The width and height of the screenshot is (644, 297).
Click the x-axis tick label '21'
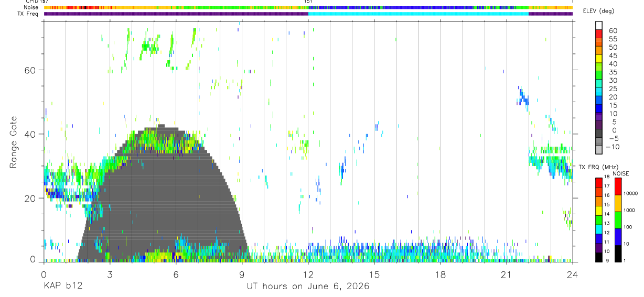(x=506, y=274)
